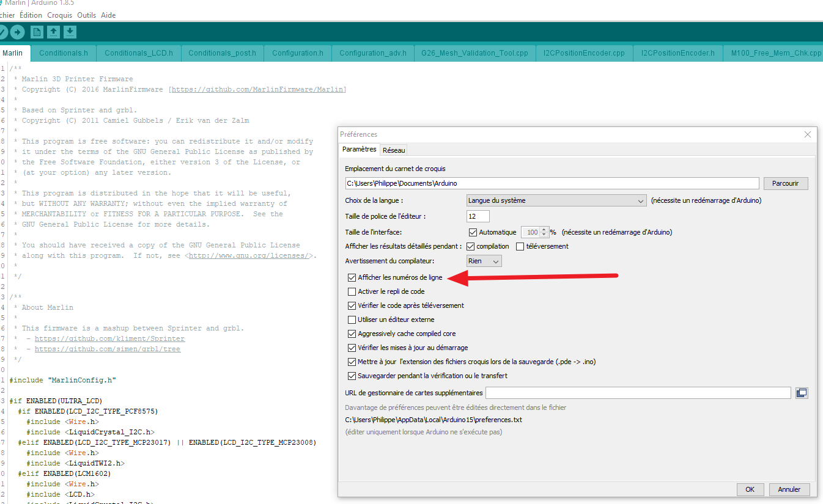Open the Édition menu
The image size is (823, 504).
tap(31, 15)
